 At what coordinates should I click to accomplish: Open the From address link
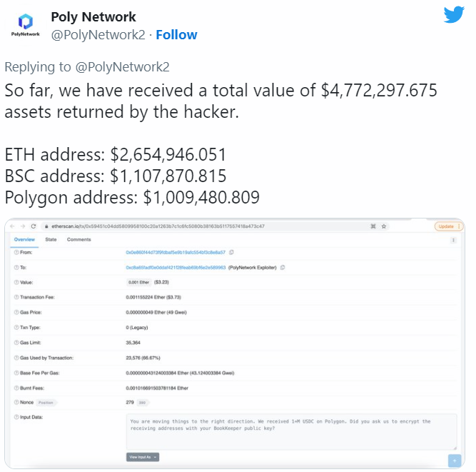pyautogui.click(x=176, y=252)
